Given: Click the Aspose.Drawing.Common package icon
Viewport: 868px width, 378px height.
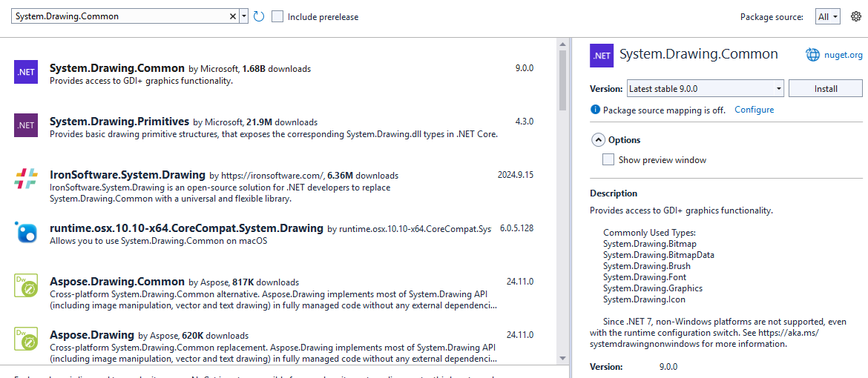Looking at the screenshot, I should (x=26, y=285).
